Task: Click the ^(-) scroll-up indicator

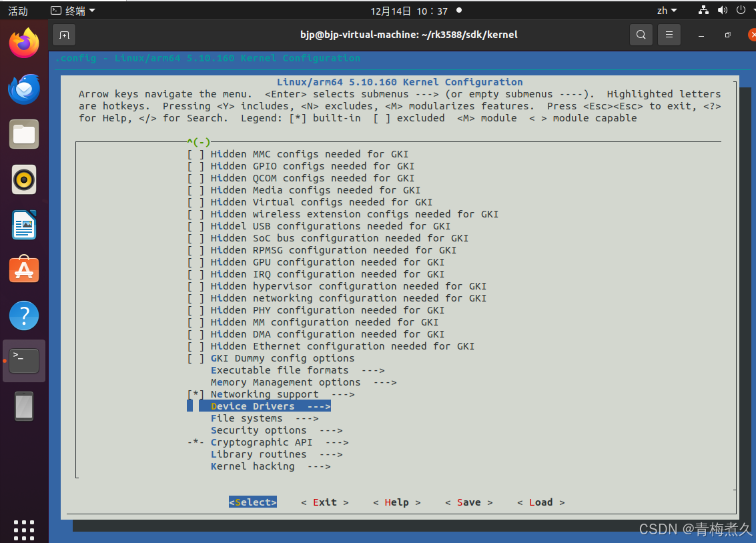Action: (x=199, y=142)
